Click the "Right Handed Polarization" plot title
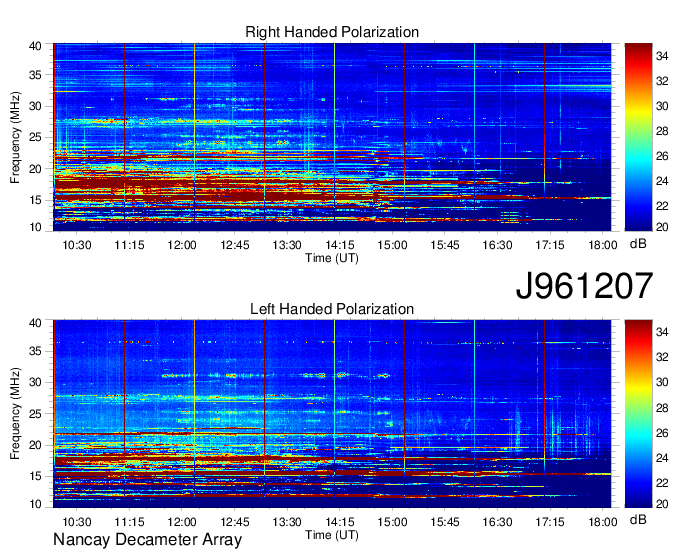This screenshot has width=680, height=552. click(332, 32)
